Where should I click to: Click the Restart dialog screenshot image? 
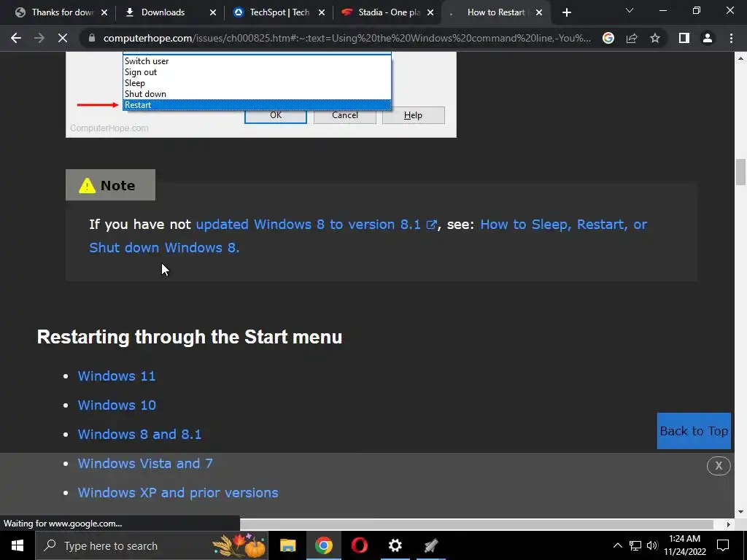tap(260, 95)
